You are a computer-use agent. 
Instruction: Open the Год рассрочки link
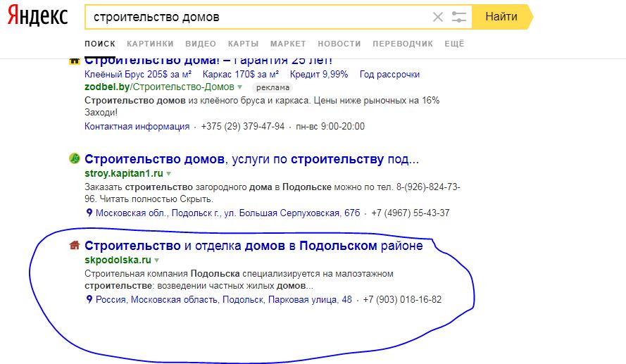coord(389,74)
